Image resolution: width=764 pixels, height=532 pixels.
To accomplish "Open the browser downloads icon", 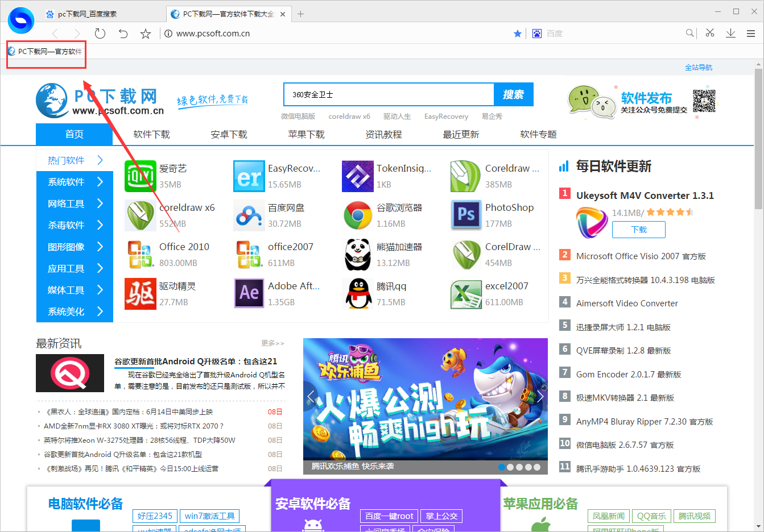I will pyautogui.click(x=731, y=34).
